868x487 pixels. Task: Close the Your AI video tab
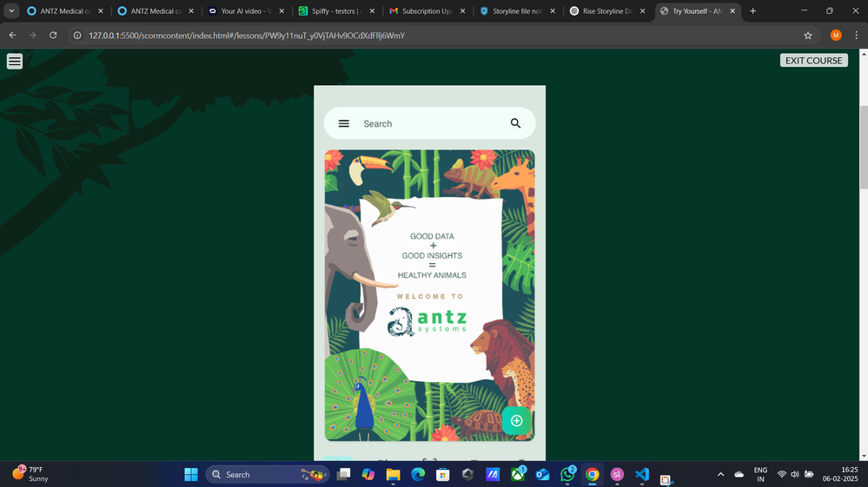point(282,11)
